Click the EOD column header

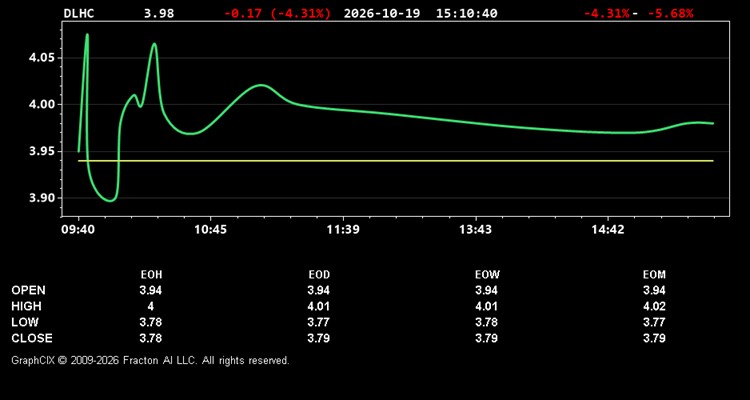(x=319, y=275)
